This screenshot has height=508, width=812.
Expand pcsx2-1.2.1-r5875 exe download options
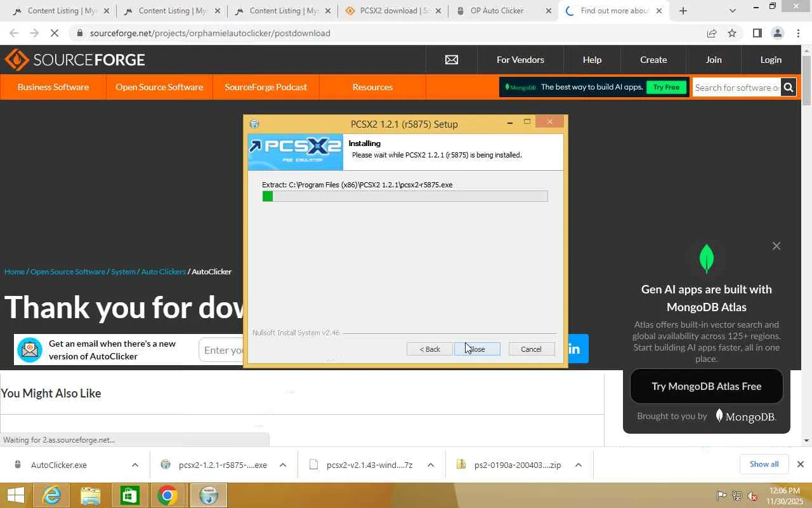(x=283, y=465)
